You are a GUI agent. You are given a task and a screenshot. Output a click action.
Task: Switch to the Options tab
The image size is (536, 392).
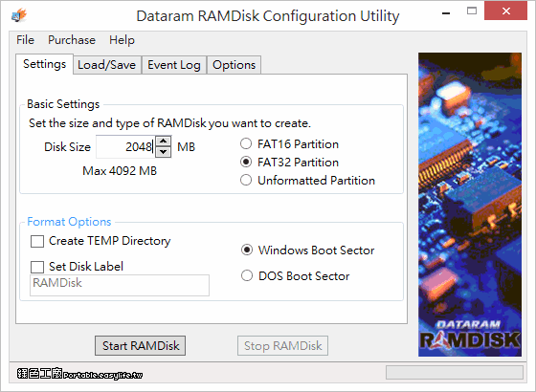coord(234,65)
